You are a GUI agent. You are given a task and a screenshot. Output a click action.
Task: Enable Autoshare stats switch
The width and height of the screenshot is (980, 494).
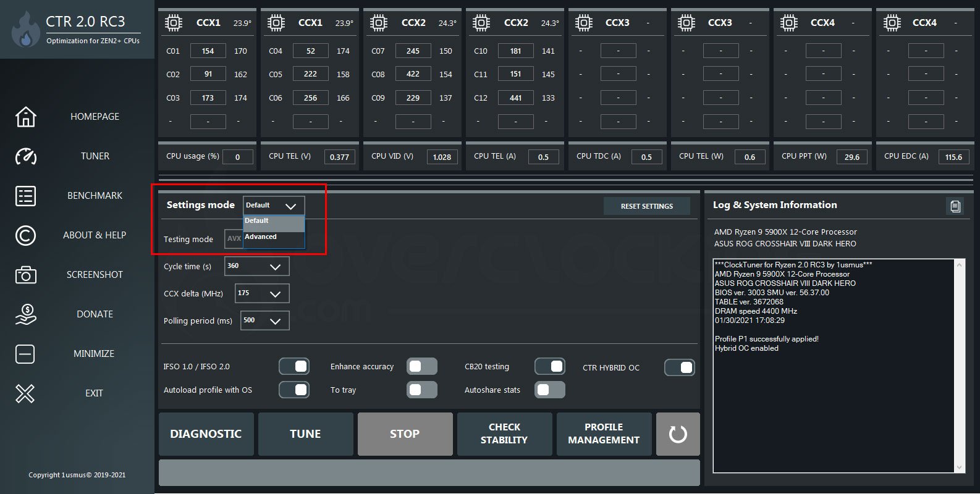550,390
